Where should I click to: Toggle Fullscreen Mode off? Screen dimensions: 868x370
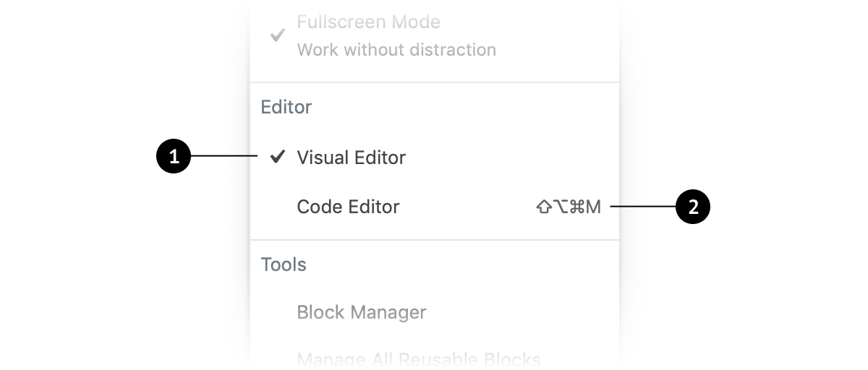click(435, 35)
